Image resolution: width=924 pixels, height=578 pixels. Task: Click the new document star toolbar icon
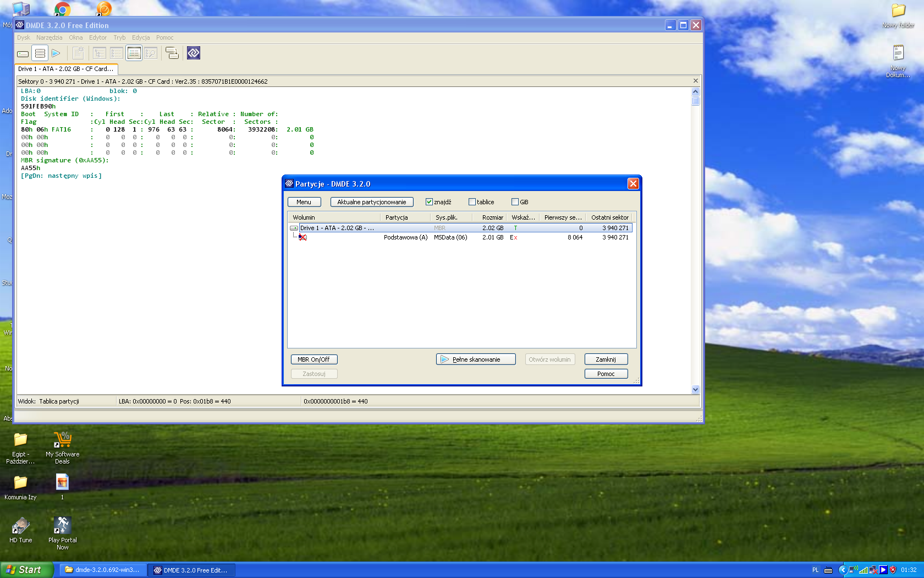(79, 53)
